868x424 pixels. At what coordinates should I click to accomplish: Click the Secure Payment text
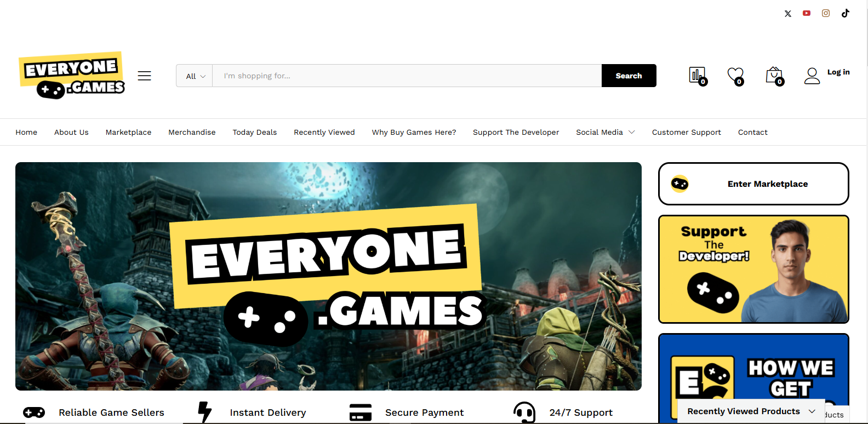(x=424, y=412)
